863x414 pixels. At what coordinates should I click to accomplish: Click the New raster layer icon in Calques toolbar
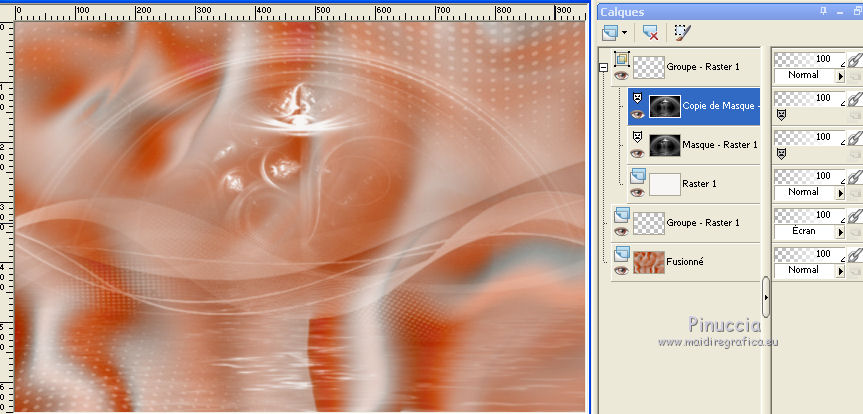point(610,32)
